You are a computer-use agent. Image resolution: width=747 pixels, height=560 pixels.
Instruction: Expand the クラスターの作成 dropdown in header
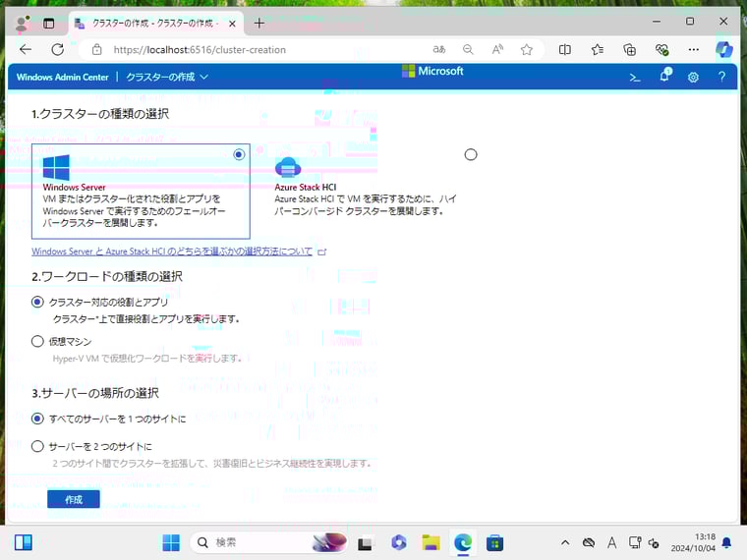(x=167, y=77)
